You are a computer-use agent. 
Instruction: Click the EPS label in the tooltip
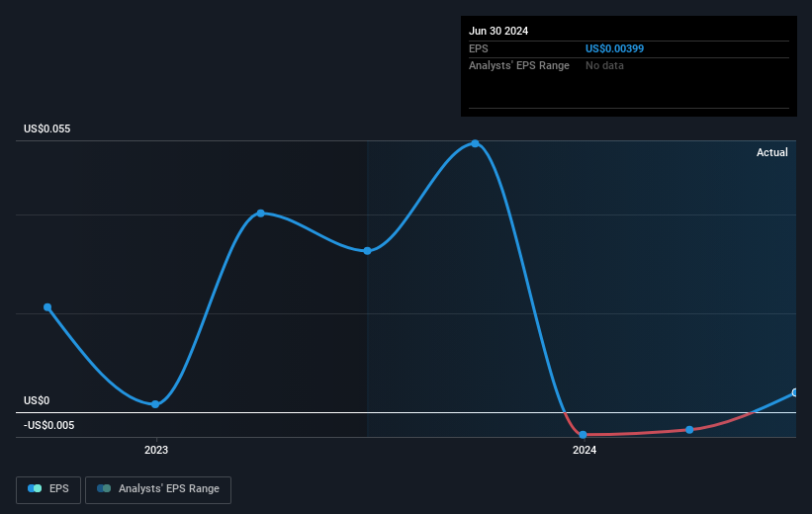[x=479, y=48]
